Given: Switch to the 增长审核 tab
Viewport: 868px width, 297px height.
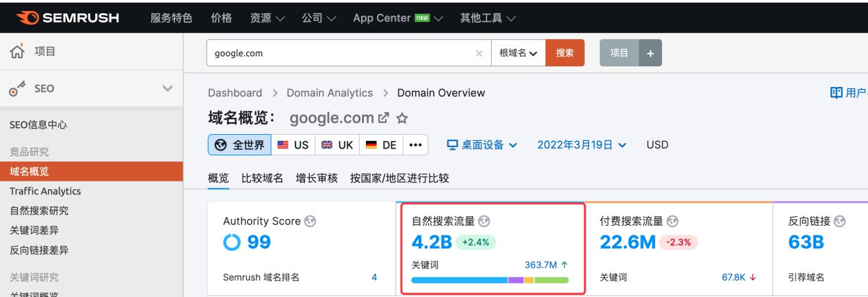Looking at the screenshot, I should click(x=317, y=178).
